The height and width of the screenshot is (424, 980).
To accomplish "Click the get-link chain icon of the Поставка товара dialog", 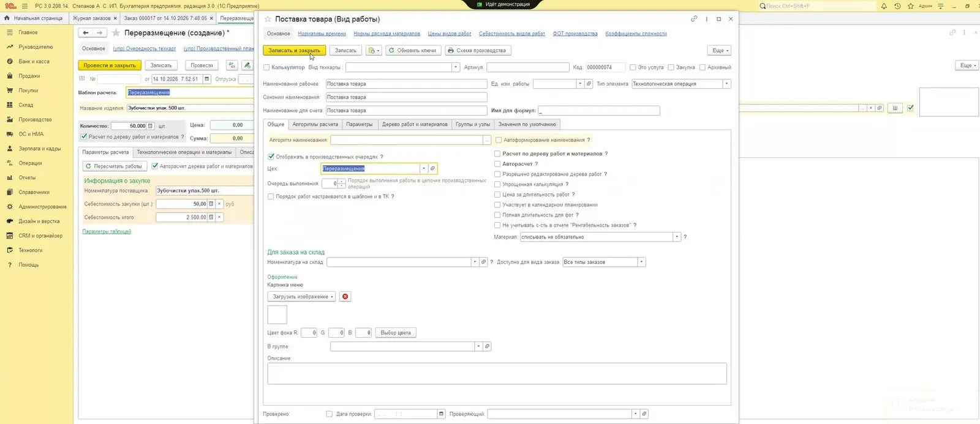I will (694, 19).
